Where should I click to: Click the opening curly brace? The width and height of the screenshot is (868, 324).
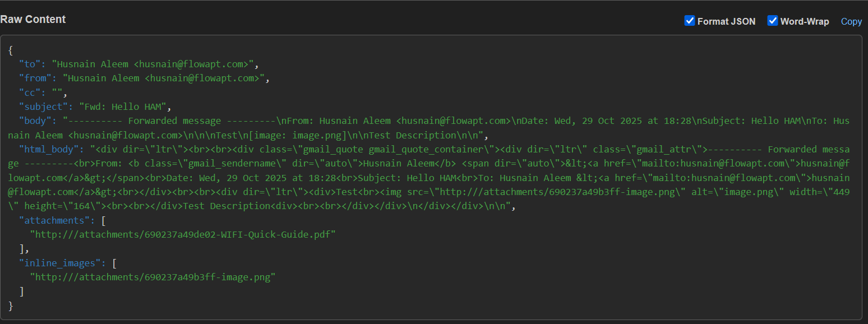tap(11, 50)
